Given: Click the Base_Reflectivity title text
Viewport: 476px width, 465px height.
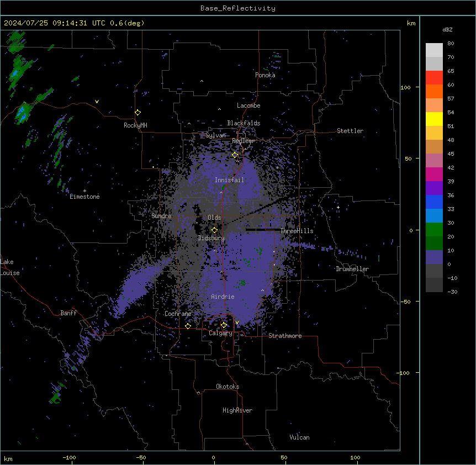Looking at the screenshot, I should 238,8.
